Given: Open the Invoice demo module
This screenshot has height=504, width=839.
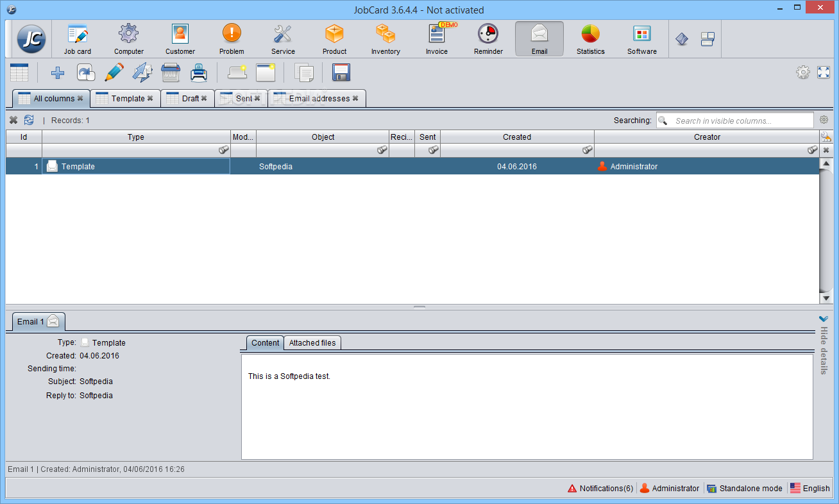Looking at the screenshot, I should [x=437, y=39].
